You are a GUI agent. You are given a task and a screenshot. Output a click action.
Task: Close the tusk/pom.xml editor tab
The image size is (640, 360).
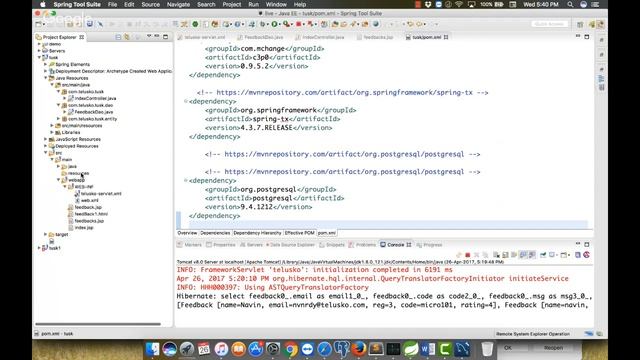pos(446,37)
